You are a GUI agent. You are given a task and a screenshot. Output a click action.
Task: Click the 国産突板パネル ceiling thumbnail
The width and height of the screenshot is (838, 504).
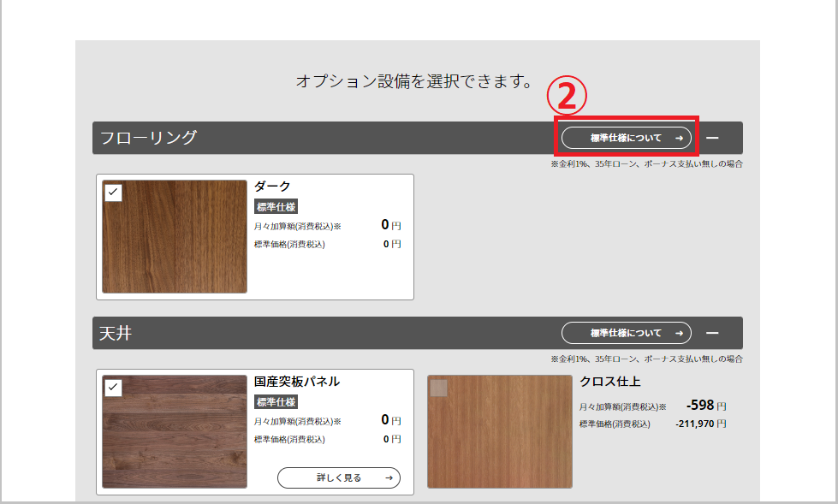[175, 432]
